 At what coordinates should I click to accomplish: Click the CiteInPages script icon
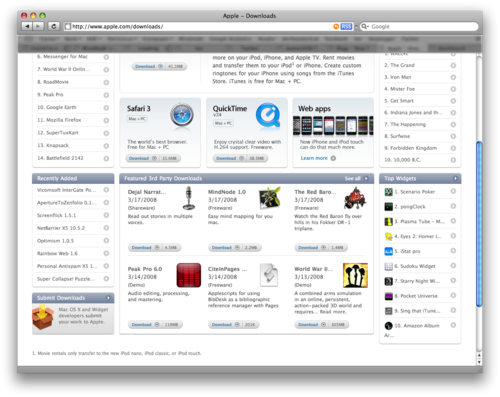(x=269, y=275)
